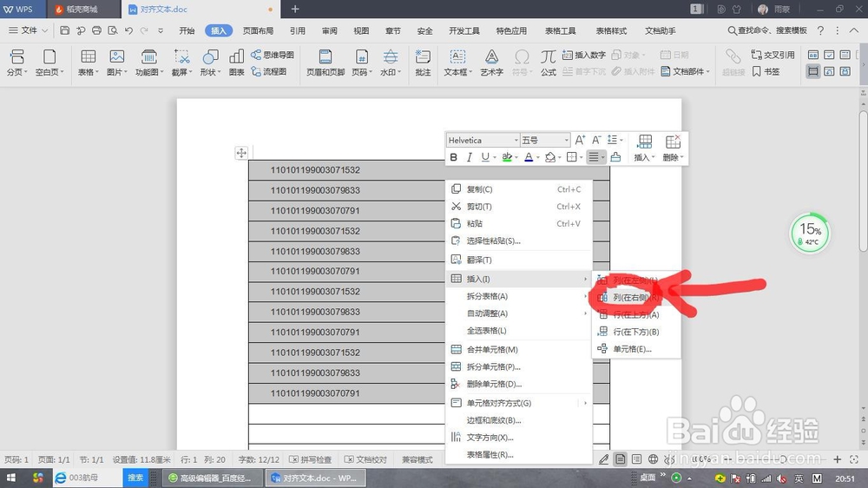Viewport: 868px width, 488px height.
Task: Click 查找命令、搜索模板 search box
Action: coord(767,30)
